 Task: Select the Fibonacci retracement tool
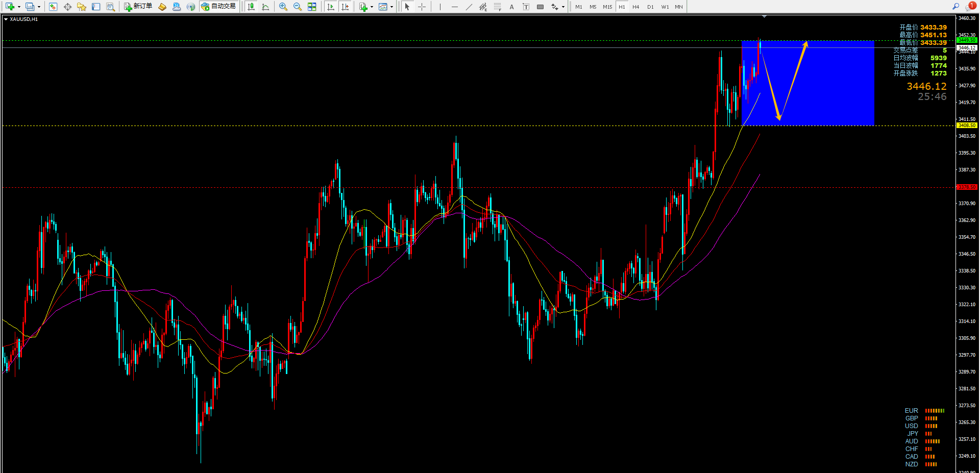(x=498, y=7)
